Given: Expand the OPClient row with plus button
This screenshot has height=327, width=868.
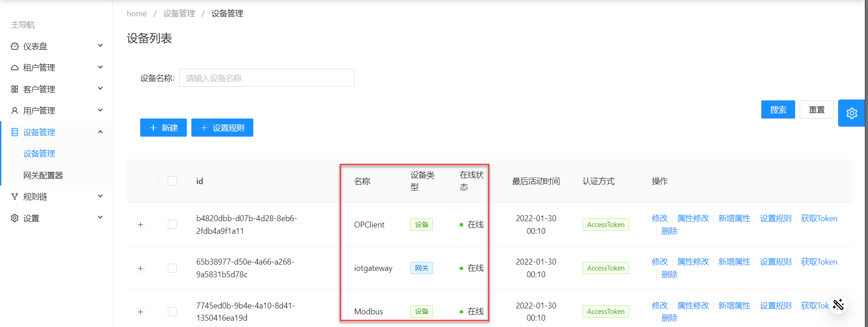Looking at the screenshot, I should click(x=141, y=225).
